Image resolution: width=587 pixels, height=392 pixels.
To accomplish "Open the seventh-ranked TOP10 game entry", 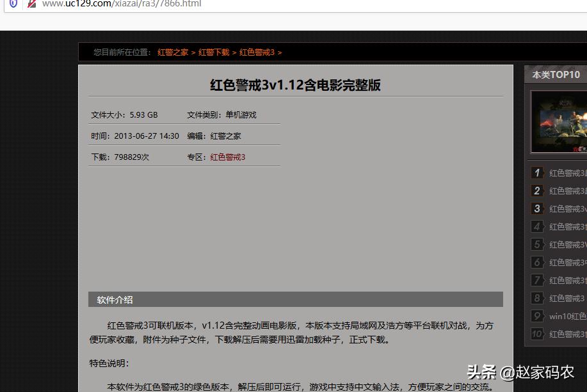I will (x=567, y=280).
